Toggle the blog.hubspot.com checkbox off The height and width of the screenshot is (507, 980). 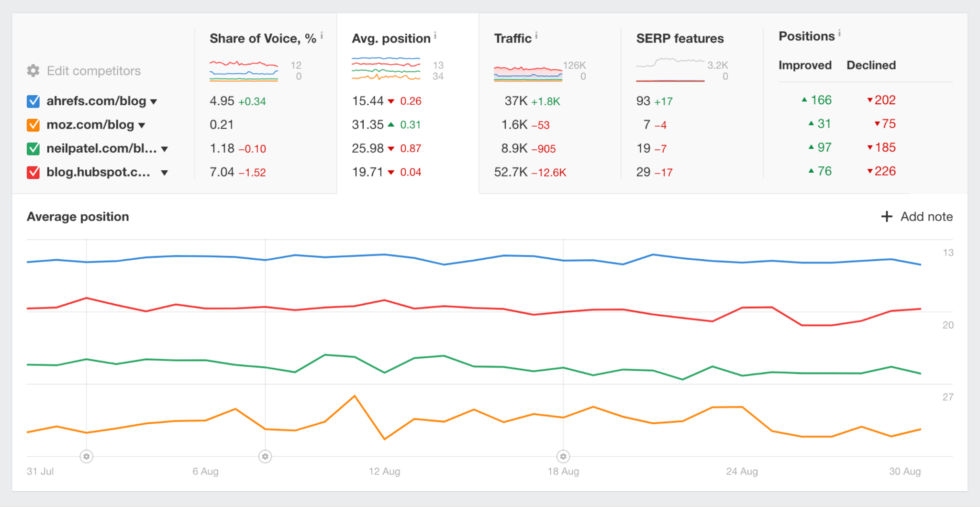pos(32,172)
